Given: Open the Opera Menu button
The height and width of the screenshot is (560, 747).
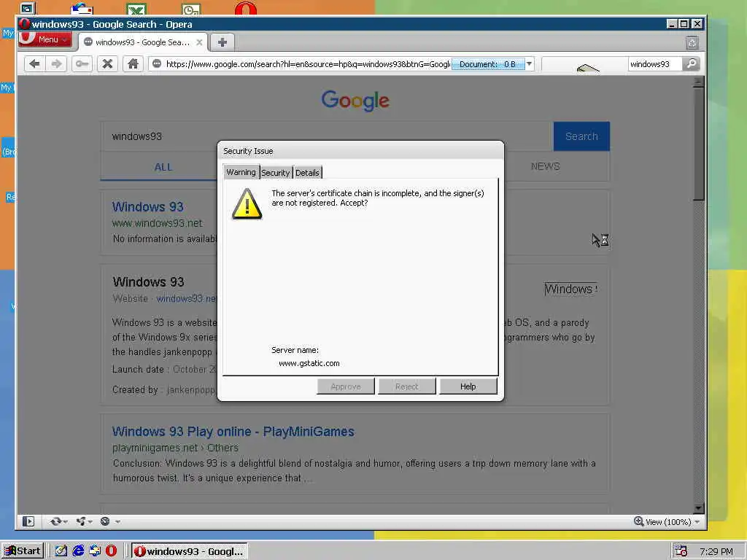Looking at the screenshot, I should (45, 39).
